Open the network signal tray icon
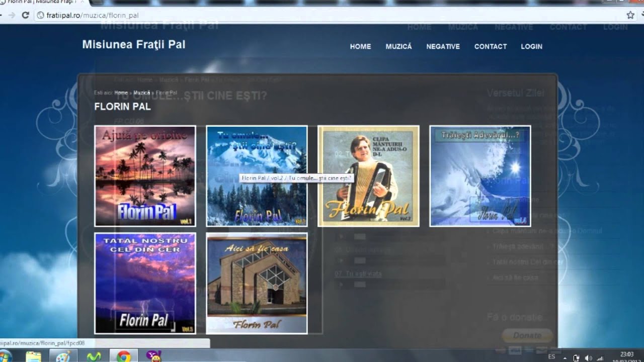This screenshot has width=644, height=362. 600,358
